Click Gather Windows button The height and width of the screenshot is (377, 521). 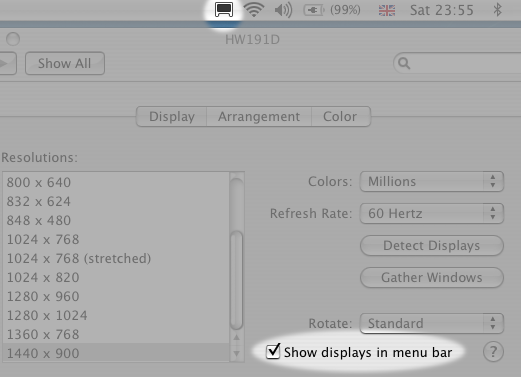point(432,277)
